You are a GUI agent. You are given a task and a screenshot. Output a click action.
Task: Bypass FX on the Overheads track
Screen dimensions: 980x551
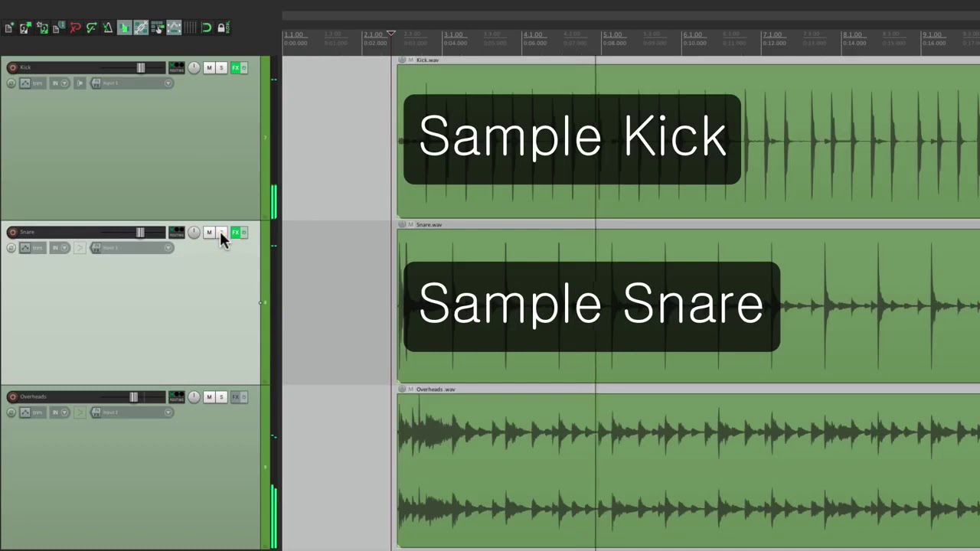(x=244, y=396)
